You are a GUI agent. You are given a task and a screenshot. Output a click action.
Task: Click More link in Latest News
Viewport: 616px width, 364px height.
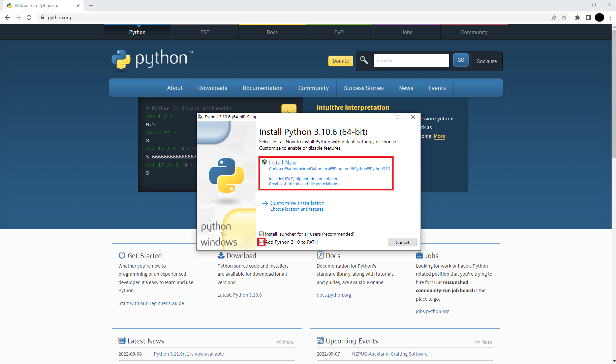point(285,342)
